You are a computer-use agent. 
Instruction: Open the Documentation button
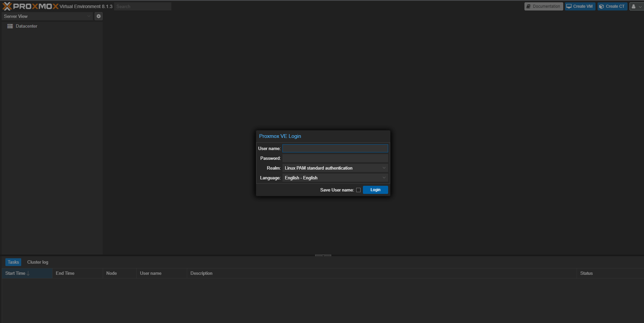(x=543, y=6)
